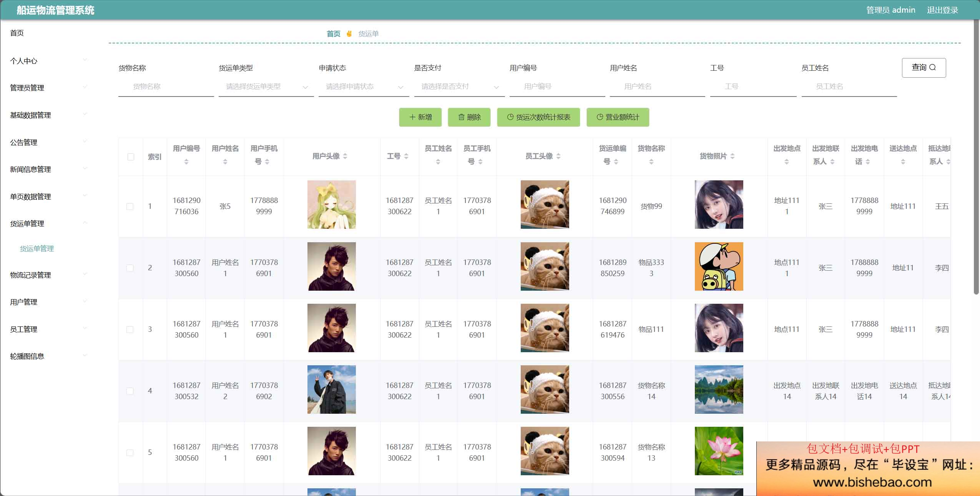This screenshot has width=980, height=496.
Task: Focus the 员工姓名 search input
Action: pyautogui.click(x=849, y=87)
